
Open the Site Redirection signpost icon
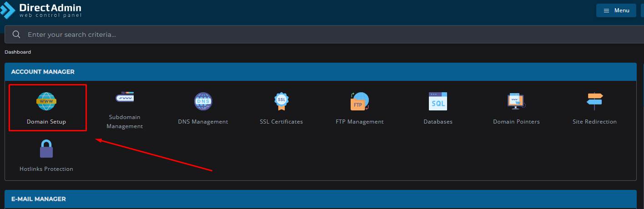(594, 101)
